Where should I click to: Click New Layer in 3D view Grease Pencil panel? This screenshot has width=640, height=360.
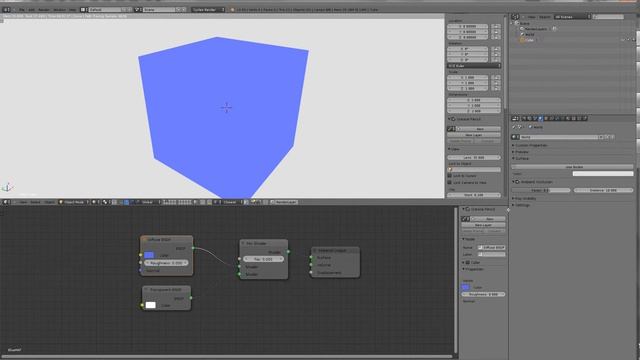click(474, 135)
